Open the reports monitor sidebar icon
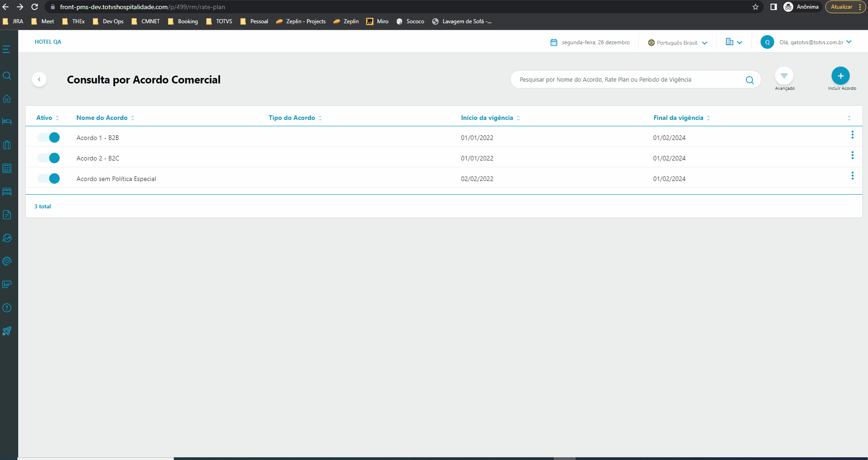868x460 pixels. point(7,284)
